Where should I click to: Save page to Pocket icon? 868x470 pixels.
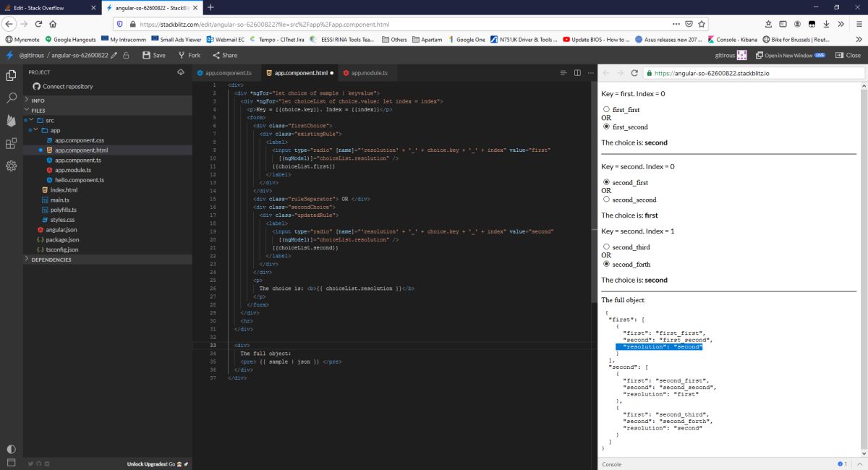click(688, 24)
